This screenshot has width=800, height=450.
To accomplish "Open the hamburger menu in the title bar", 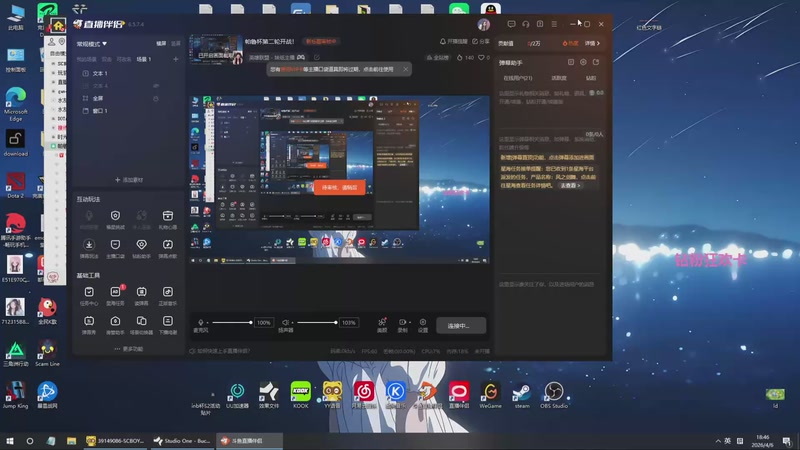I will coord(554,24).
